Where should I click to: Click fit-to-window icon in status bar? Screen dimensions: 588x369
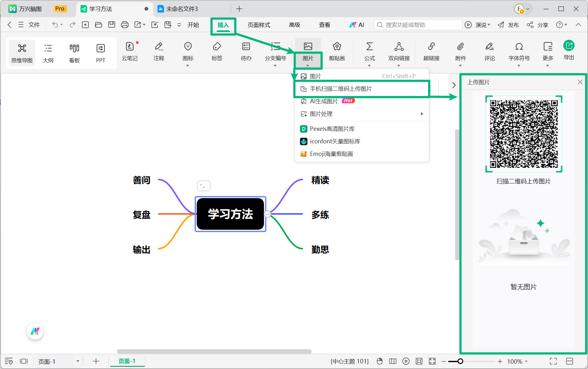[419, 361]
